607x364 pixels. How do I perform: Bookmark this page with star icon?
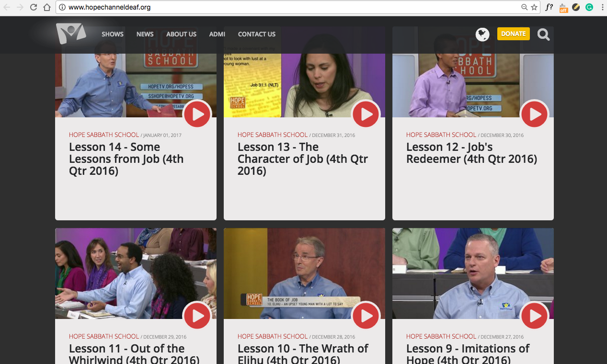[x=534, y=7]
